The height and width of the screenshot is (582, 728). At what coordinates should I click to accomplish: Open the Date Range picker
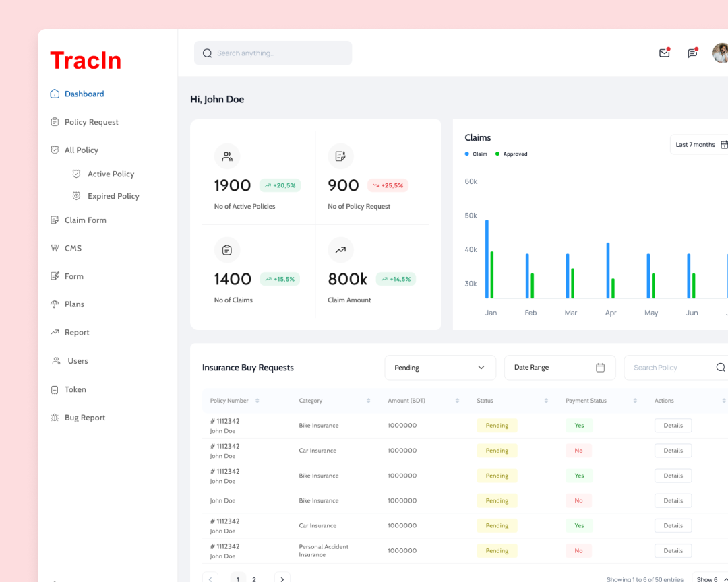pyautogui.click(x=560, y=368)
